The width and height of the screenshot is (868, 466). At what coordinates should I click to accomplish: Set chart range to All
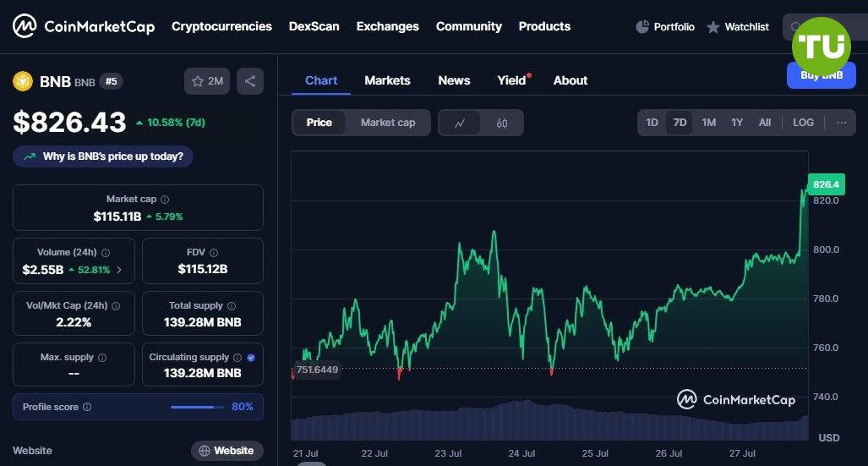coord(765,123)
